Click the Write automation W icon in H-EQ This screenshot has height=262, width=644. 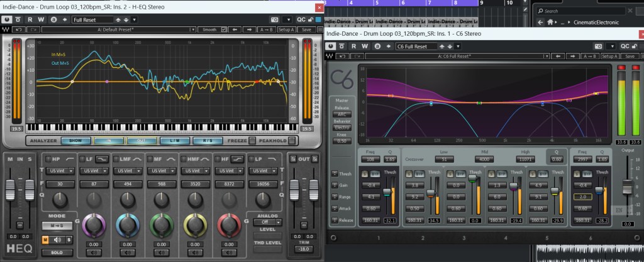point(42,19)
